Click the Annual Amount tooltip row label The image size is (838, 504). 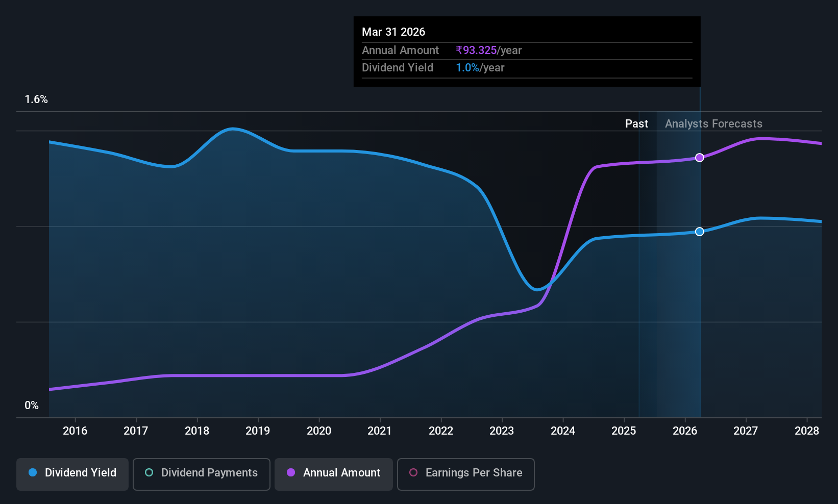(400, 51)
